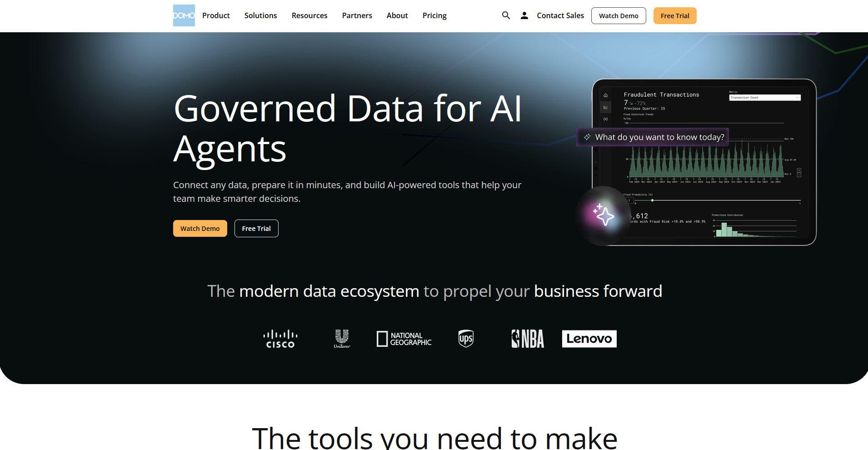
Task: Click the Domo logo in the header
Action: pyautogui.click(x=184, y=15)
